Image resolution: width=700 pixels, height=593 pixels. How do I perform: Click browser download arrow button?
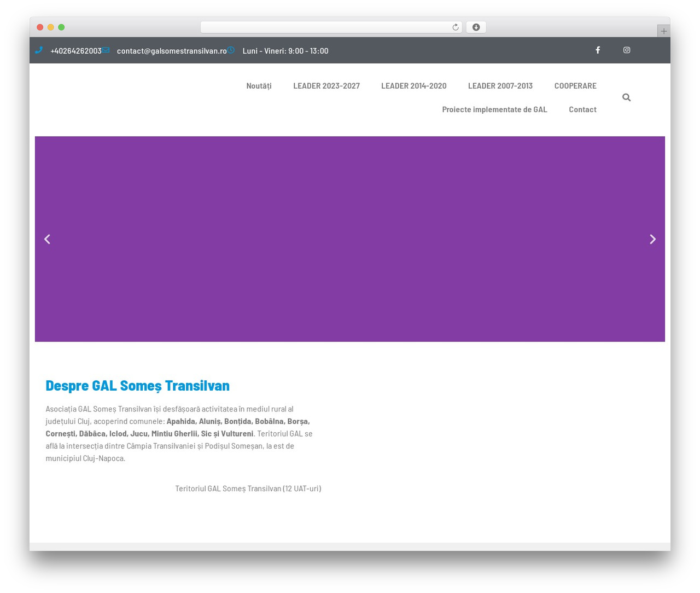click(x=476, y=27)
